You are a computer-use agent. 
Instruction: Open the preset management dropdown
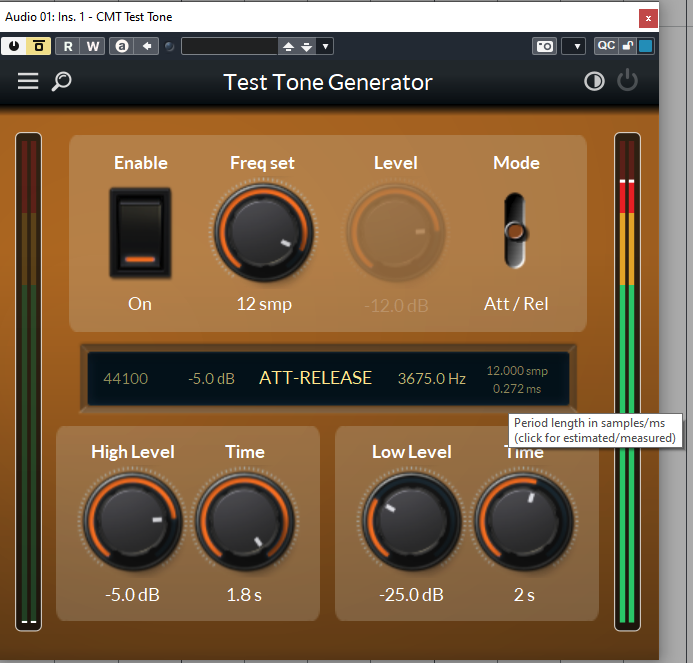pyautogui.click(x=325, y=46)
